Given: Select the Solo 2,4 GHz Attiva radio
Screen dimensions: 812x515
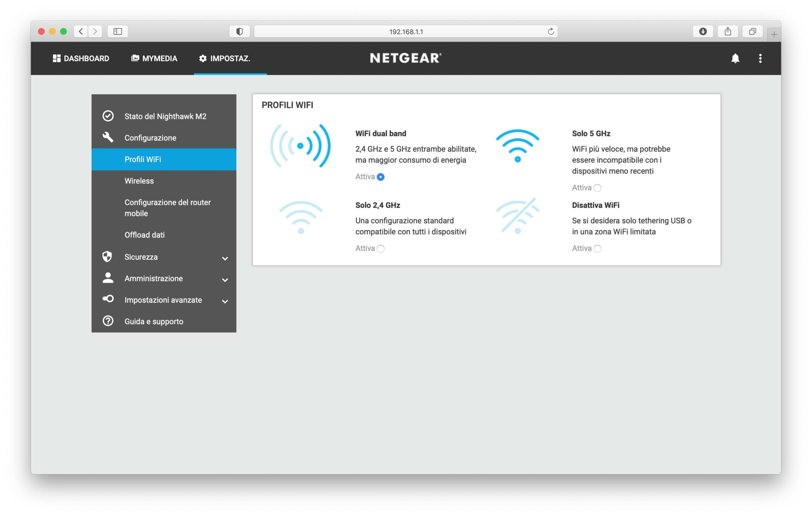Looking at the screenshot, I should coord(381,248).
